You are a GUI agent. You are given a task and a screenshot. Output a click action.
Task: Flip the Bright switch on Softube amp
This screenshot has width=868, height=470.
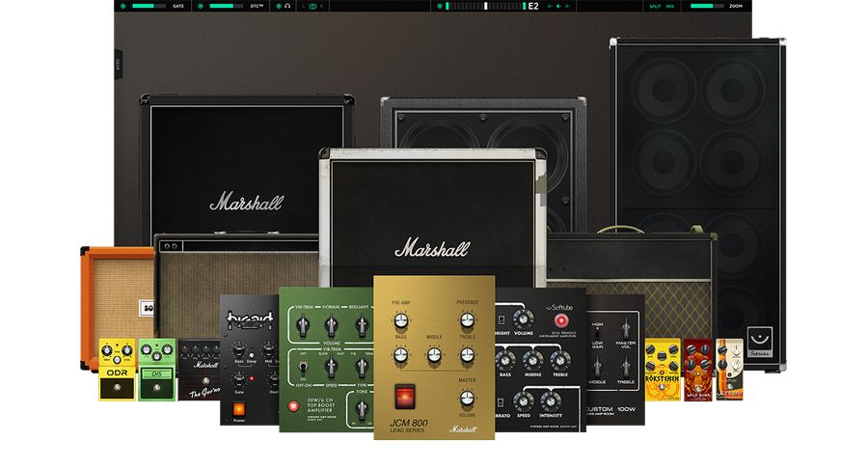click(x=501, y=320)
